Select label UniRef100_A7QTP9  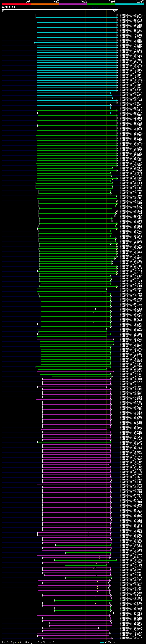131,70
